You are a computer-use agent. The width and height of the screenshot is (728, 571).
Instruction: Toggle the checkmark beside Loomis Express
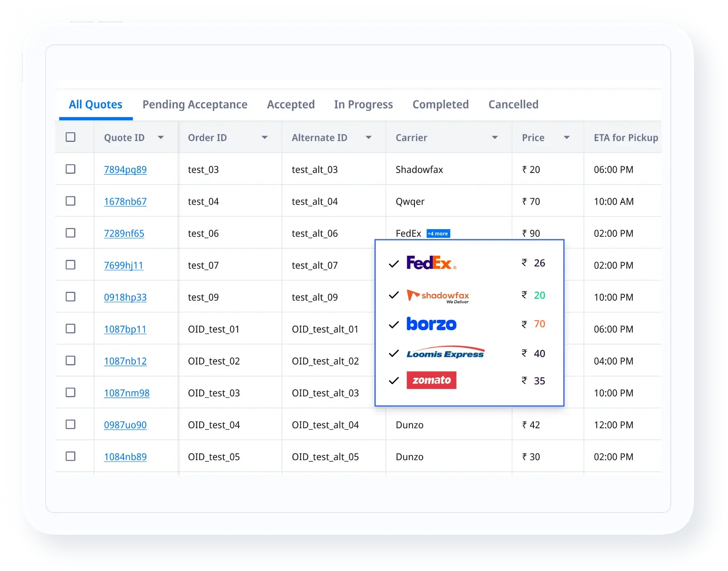(x=394, y=353)
